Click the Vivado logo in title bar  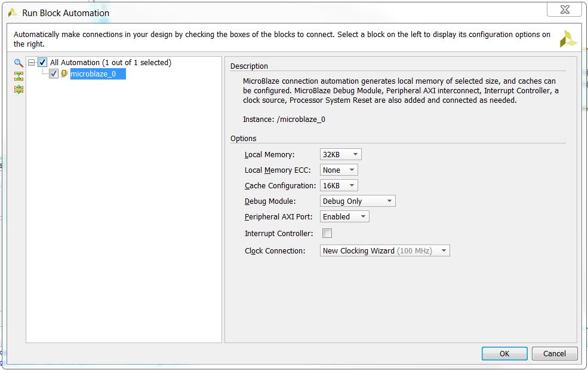click(x=13, y=13)
